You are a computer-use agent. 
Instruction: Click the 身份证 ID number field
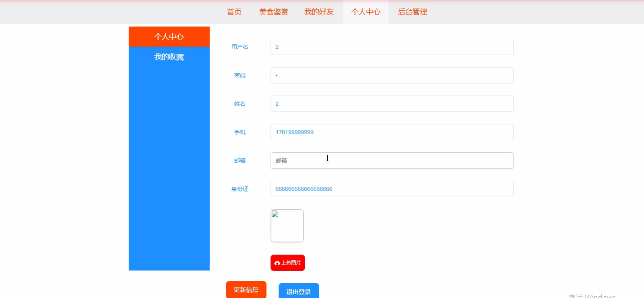pyautogui.click(x=392, y=189)
